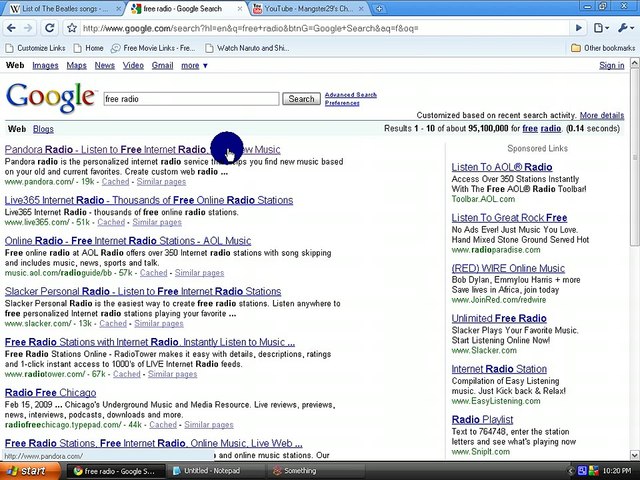
Task: Click the 'radio' link in the results summary
Action: pyautogui.click(x=551, y=129)
